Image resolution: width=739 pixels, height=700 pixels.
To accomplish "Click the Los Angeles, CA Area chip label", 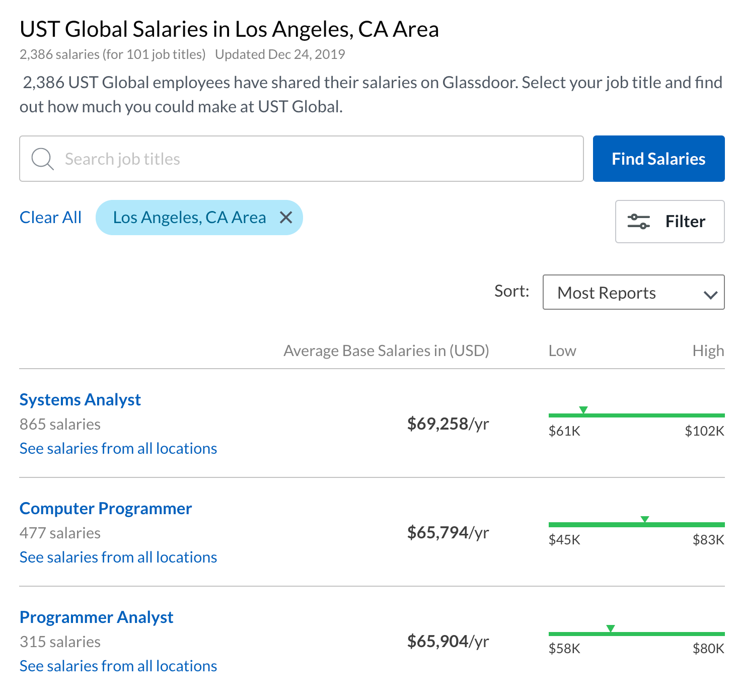I will click(189, 218).
